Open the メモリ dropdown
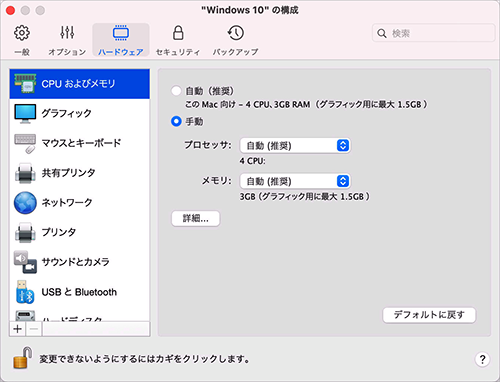Screen dimensions: 500x382 tap(295, 181)
